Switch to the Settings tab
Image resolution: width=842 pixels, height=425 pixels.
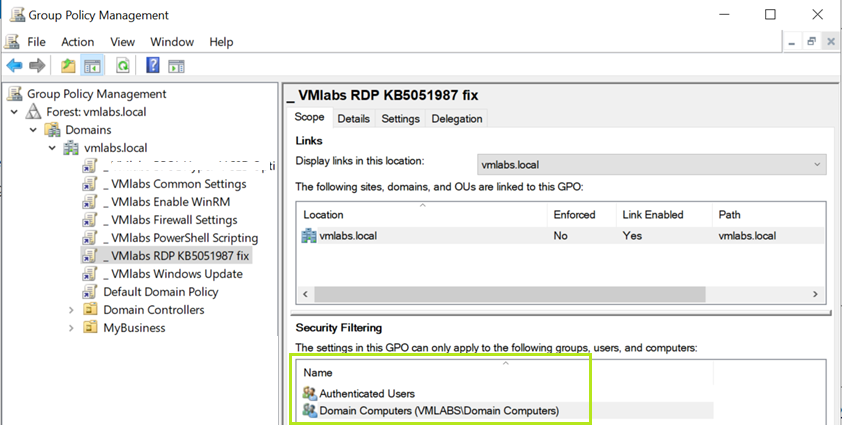400,119
